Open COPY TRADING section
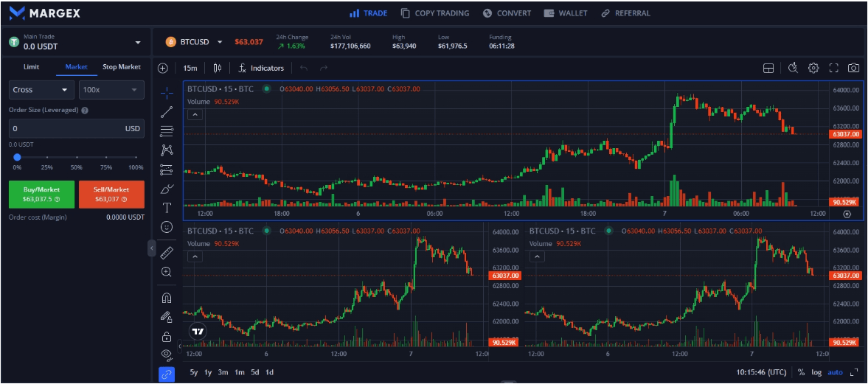 pos(435,13)
